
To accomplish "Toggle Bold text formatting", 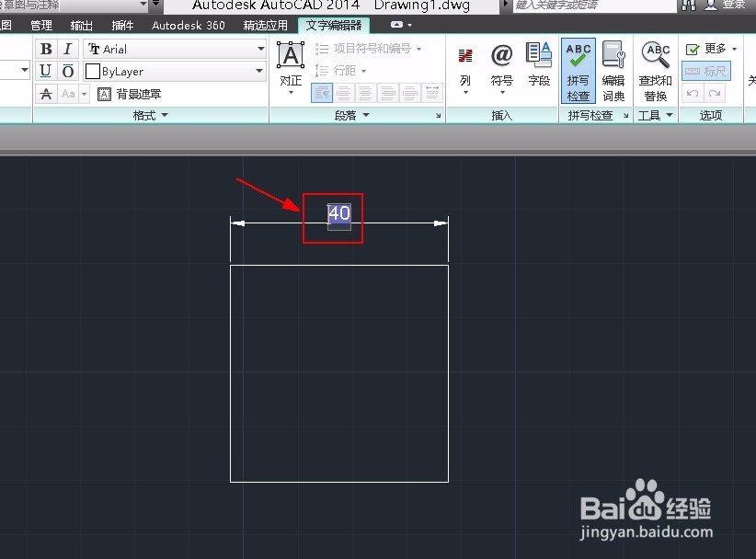I will pyautogui.click(x=46, y=49).
